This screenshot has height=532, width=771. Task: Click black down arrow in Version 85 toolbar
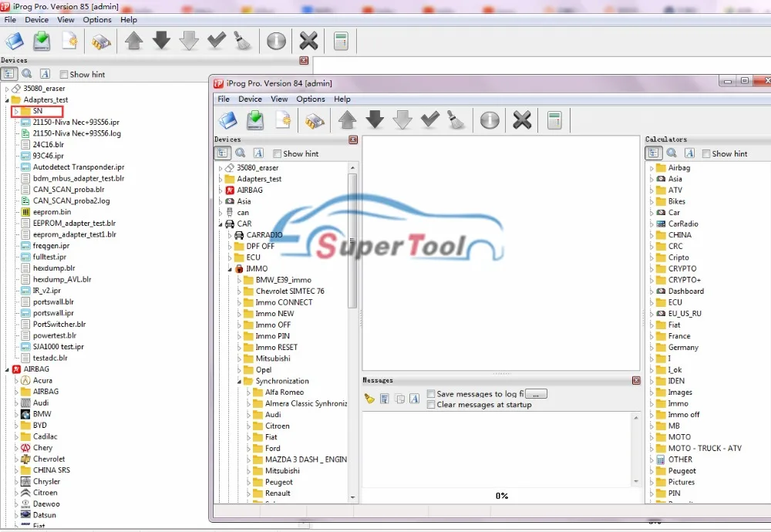tap(161, 41)
